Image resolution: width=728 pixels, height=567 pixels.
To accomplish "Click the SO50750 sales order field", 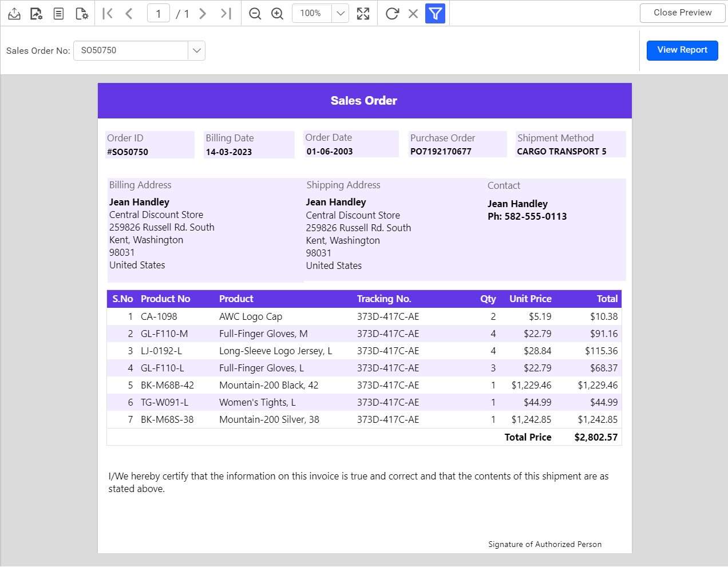I will point(131,50).
